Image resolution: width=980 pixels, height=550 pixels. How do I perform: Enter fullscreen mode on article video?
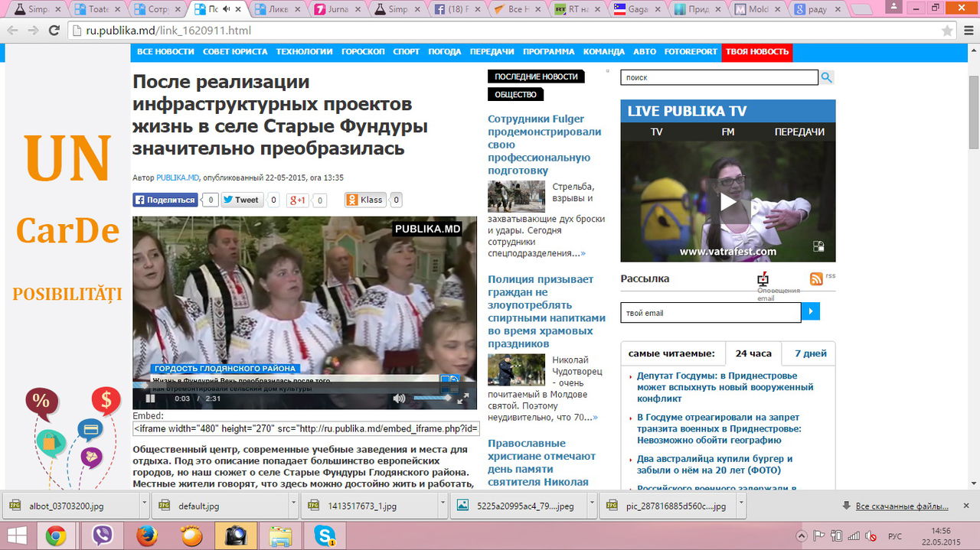click(463, 399)
